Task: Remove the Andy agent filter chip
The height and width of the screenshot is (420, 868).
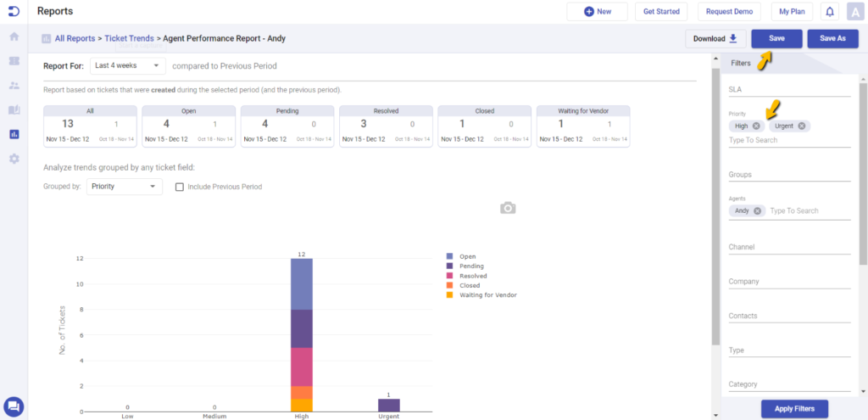Action: coord(758,211)
